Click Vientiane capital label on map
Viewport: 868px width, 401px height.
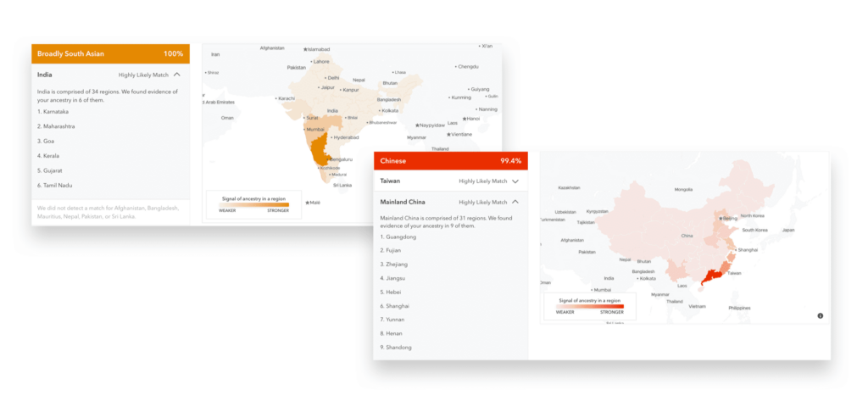point(459,134)
